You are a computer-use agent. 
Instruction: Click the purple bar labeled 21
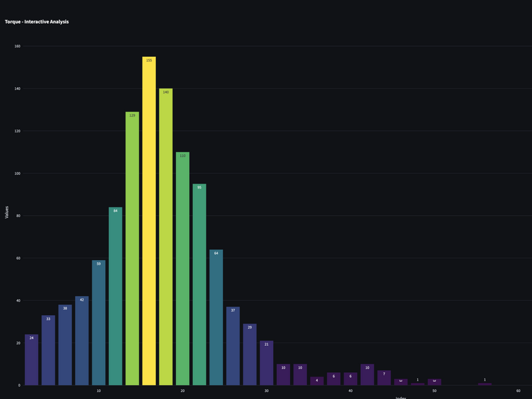(x=267, y=363)
